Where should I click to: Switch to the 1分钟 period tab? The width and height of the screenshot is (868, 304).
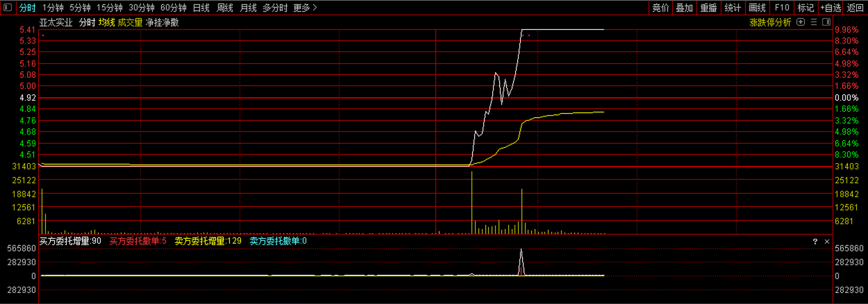point(53,8)
